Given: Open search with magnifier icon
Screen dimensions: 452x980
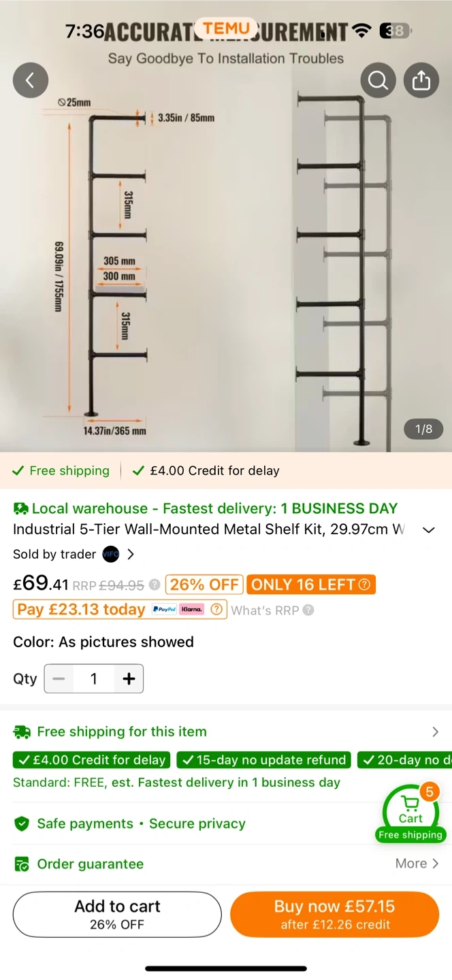Looking at the screenshot, I should pos(378,81).
